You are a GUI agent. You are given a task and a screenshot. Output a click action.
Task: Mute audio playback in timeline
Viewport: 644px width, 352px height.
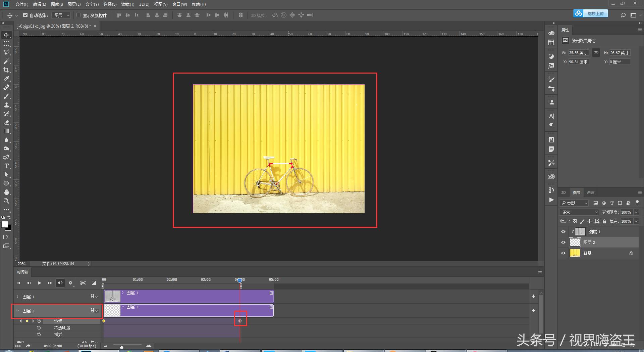60,283
